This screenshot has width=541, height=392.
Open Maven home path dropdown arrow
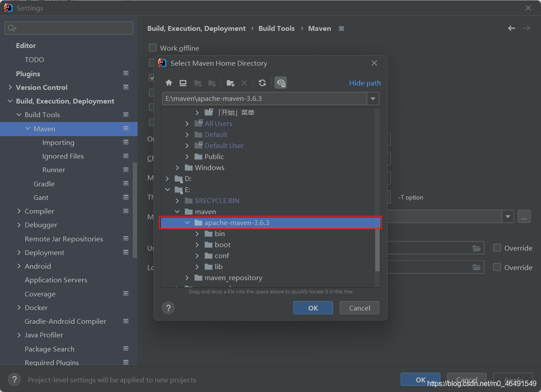pos(508,217)
